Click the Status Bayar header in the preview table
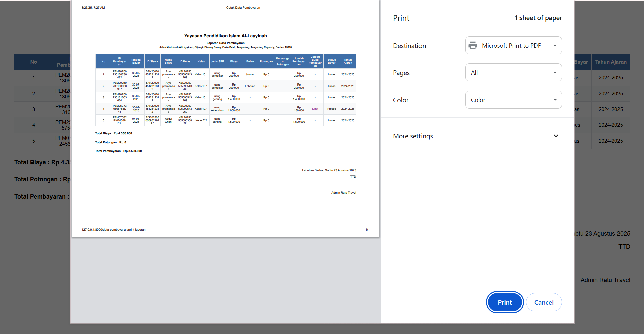The height and width of the screenshot is (334, 644). tap(331, 61)
